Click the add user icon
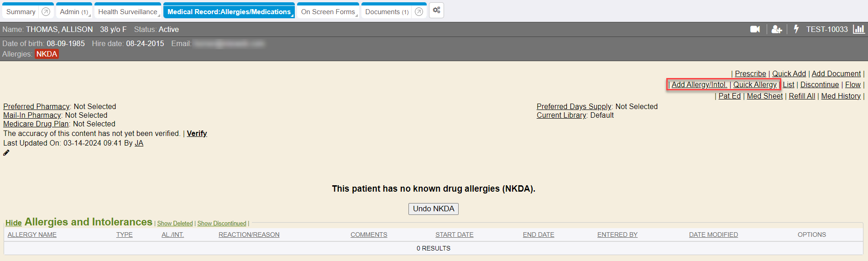The height and width of the screenshot is (261, 868). click(776, 29)
